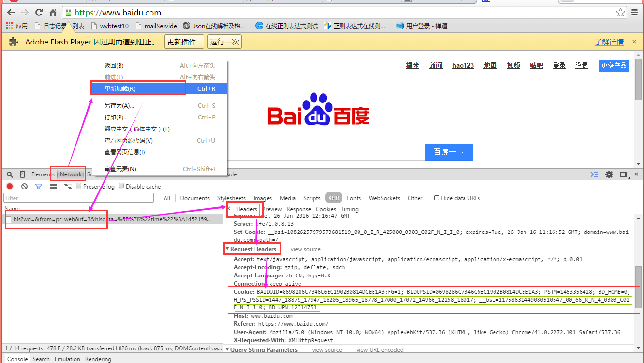This screenshot has width=644, height=363.
Task: Open 正则表达式在线测 bookmark
Action: 355,26
